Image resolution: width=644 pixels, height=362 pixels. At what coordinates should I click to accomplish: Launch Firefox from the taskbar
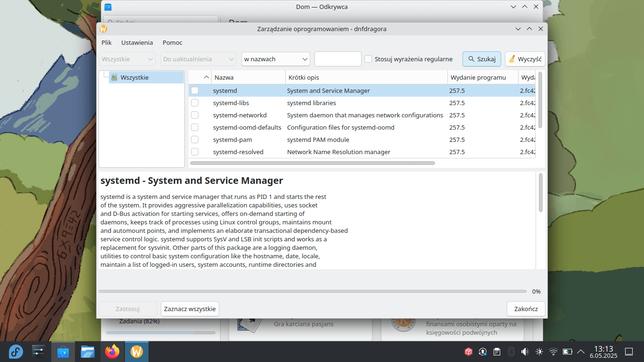click(112, 352)
